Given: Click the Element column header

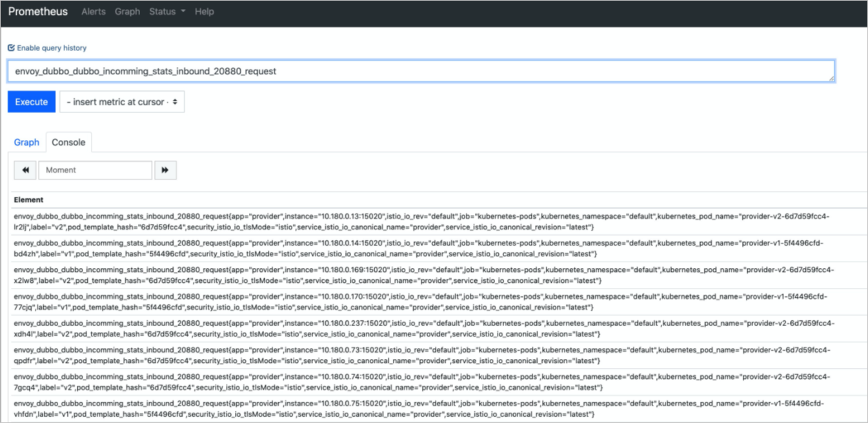Looking at the screenshot, I should pos(29,200).
